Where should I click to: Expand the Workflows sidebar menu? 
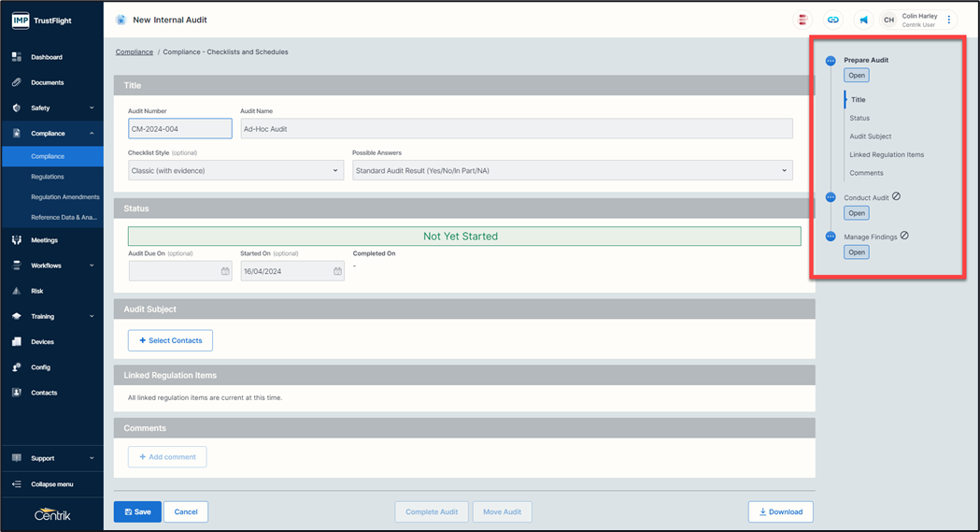(x=51, y=266)
